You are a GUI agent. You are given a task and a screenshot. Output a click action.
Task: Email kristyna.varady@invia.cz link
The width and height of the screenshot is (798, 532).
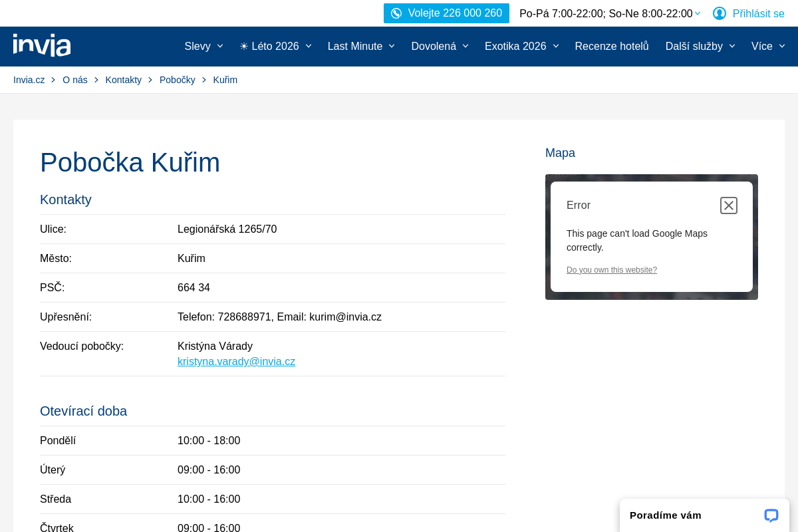(x=236, y=362)
